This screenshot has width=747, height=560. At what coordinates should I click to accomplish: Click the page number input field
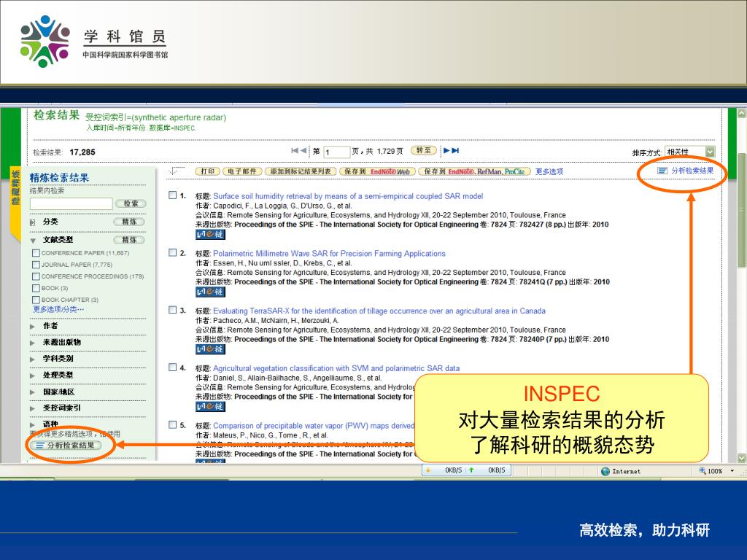pyautogui.click(x=337, y=152)
